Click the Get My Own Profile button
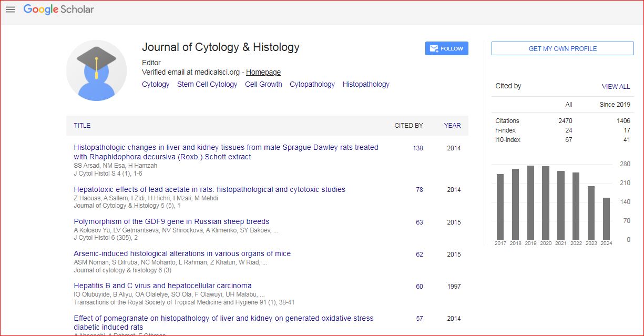The width and height of the screenshot is (644, 336). pyautogui.click(x=563, y=48)
